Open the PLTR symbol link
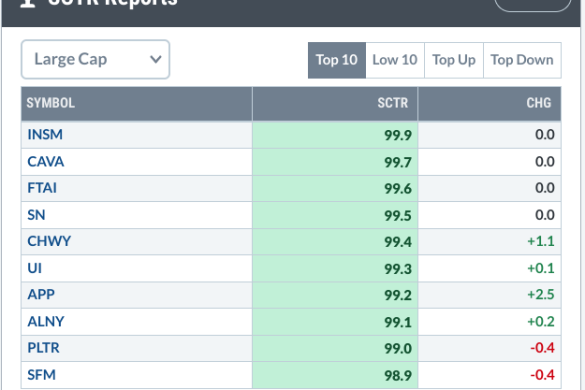 pyautogui.click(x=43, y=348)
